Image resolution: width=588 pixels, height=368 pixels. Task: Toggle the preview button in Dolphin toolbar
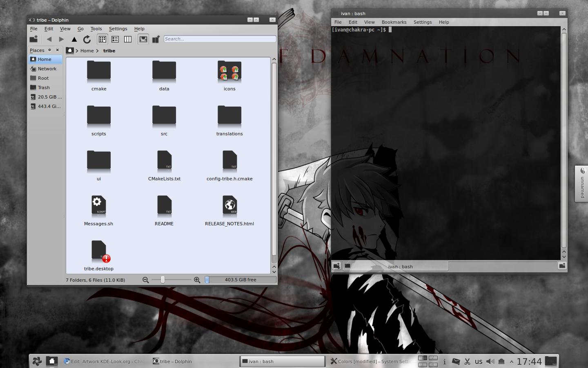tap(143, 39)
